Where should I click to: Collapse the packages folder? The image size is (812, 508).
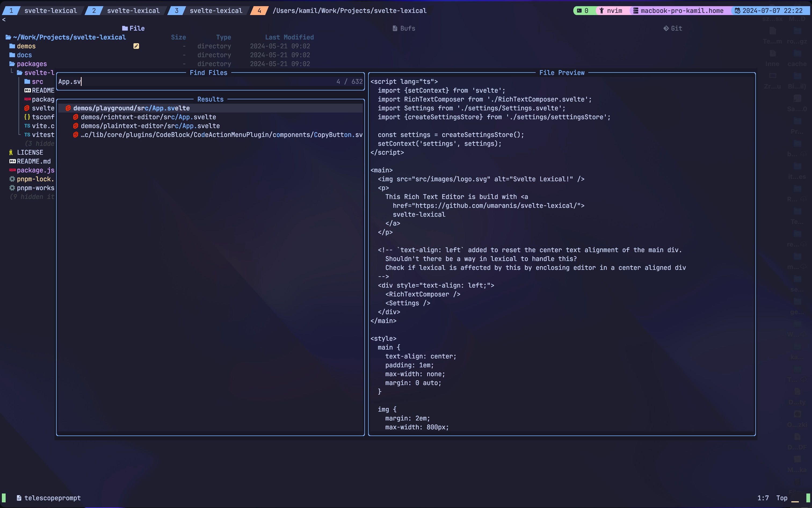coord(28,64)
